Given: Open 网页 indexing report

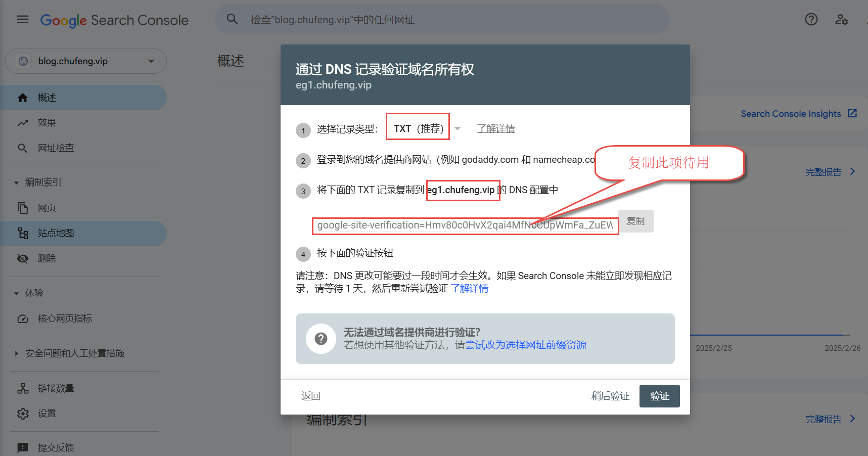Looking at the screenshot, I should [x=83, y=208].
